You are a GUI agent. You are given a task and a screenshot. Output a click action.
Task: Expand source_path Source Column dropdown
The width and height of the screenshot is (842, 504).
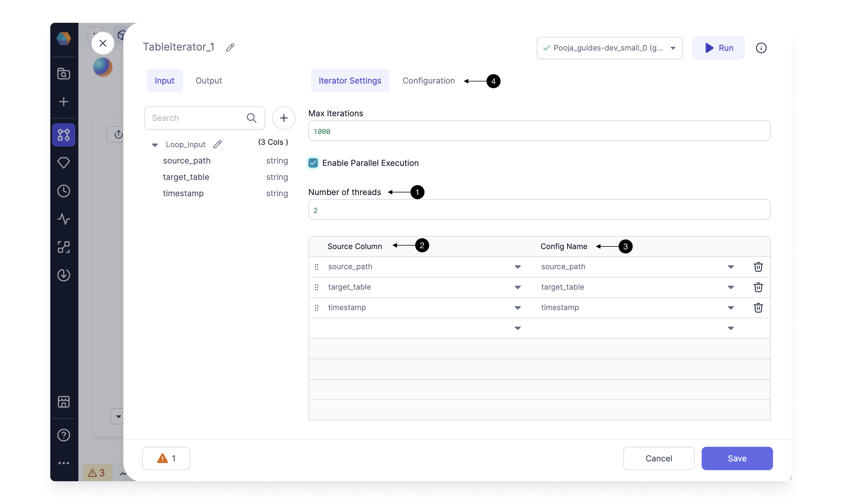point(517,267)
